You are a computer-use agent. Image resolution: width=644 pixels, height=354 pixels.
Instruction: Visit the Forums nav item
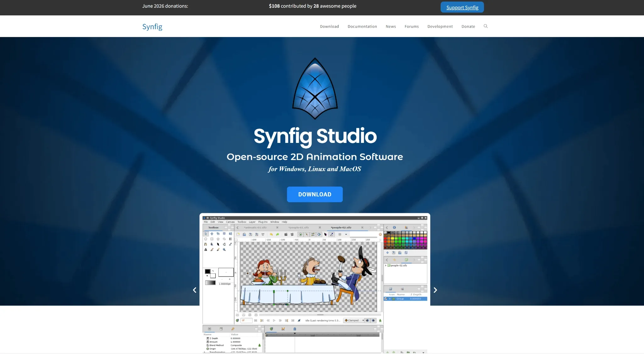pyautogui.click(x=412, y=26)
